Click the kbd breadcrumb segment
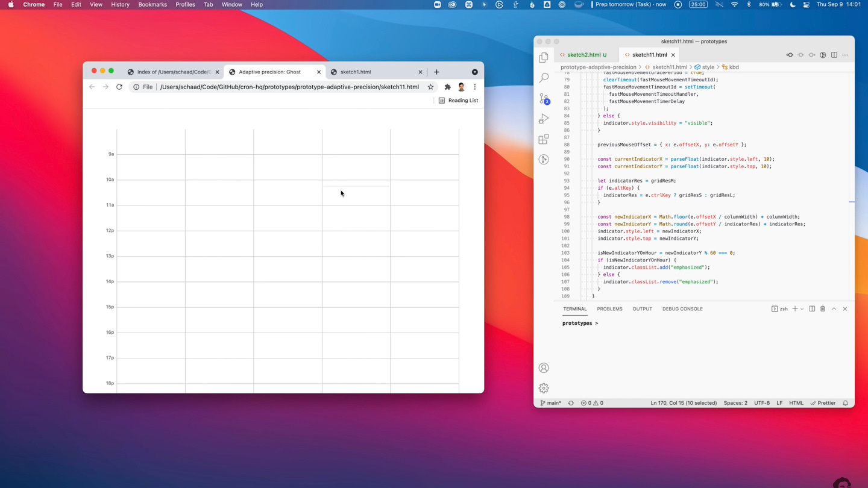 click(730, 67)
